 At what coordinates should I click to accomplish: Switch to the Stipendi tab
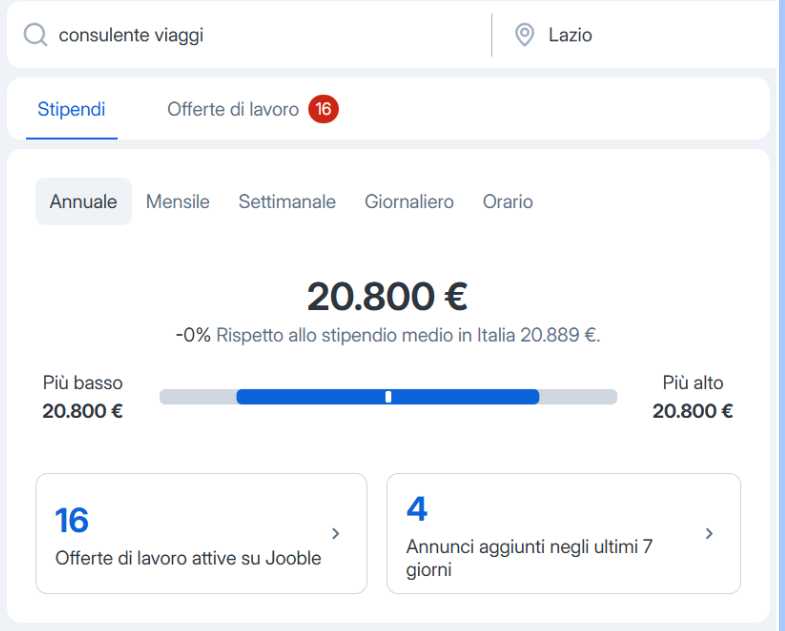(x=71, y=109)
